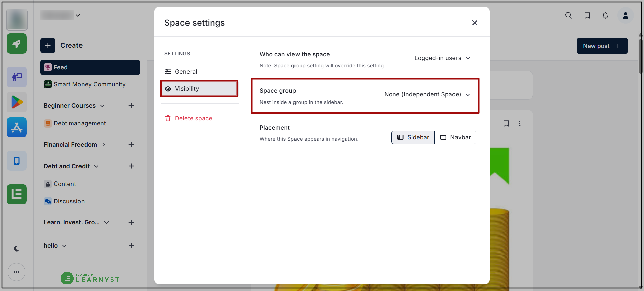Viewport: 644px width, 291px height.
Task: Open the App Store icon in left rail
Action: 17,127
